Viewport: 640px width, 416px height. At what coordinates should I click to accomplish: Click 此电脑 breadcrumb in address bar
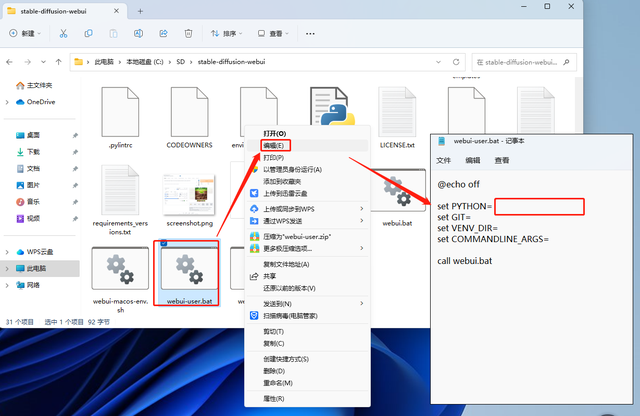[104, 62]
